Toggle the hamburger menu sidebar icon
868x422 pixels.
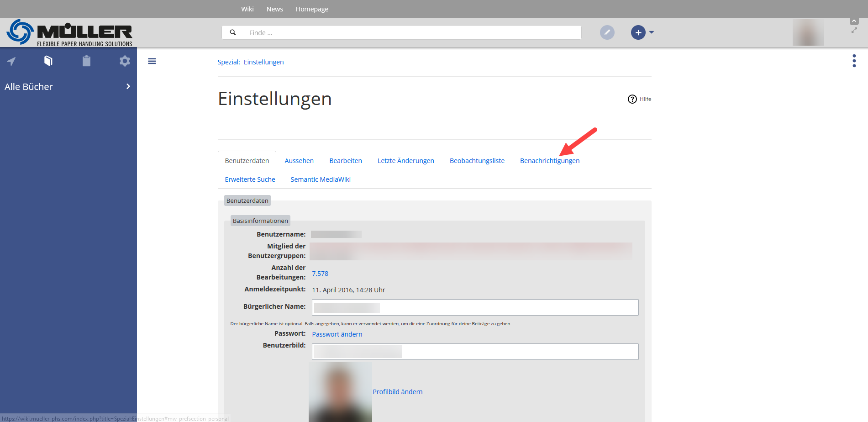(x=152, y=61)
